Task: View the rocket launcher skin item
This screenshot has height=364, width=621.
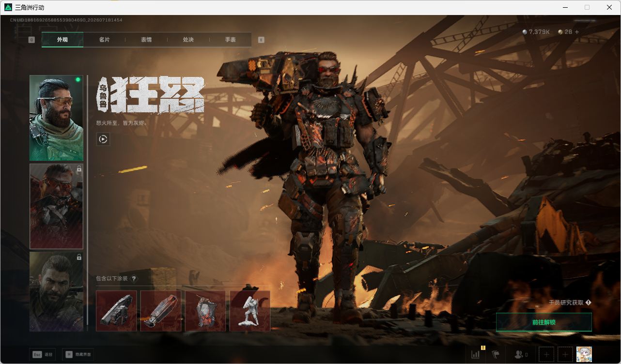Action: point(116,311)
